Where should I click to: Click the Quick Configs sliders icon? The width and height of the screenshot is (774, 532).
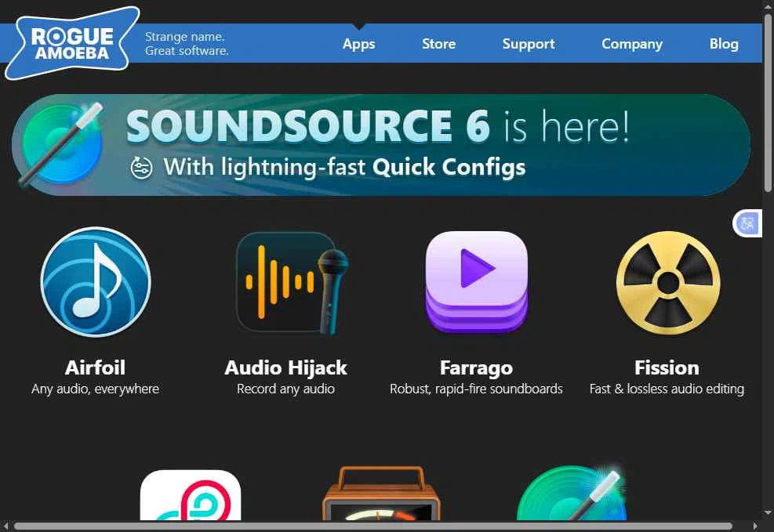tap(141, 168)
